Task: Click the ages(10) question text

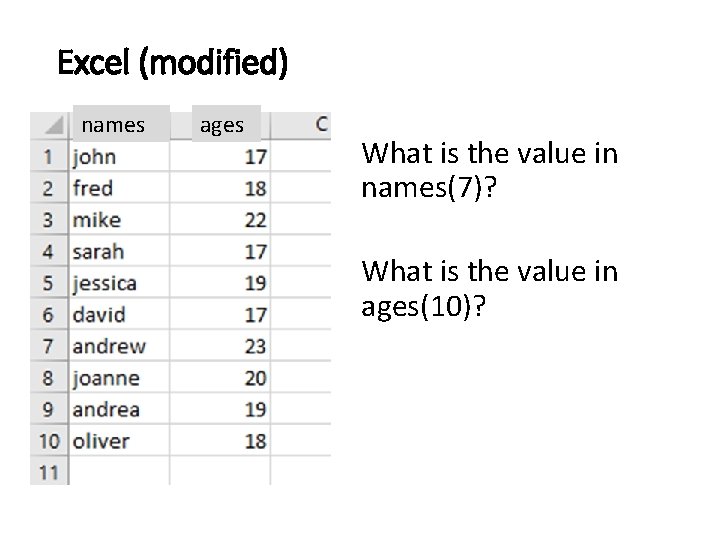Action: (489, 289)
